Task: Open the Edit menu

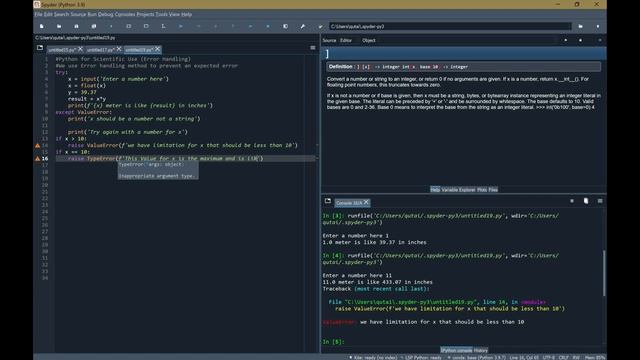Action: [x=48, y=14]
